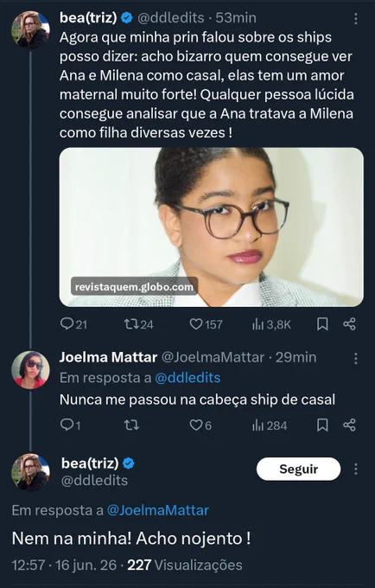Follow bea(triz) with the Seguir button
The height and width of the screenshot is (588, 375).
tap(299, 469)
